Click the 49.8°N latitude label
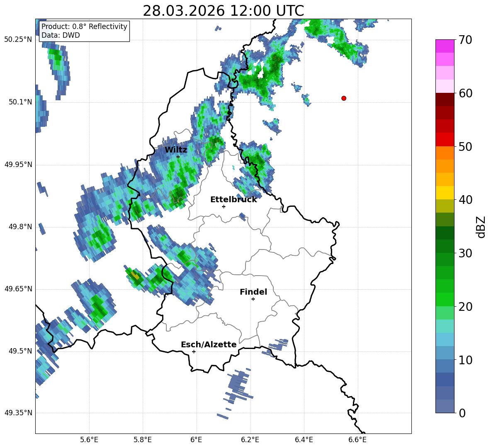 coord(20,227)
